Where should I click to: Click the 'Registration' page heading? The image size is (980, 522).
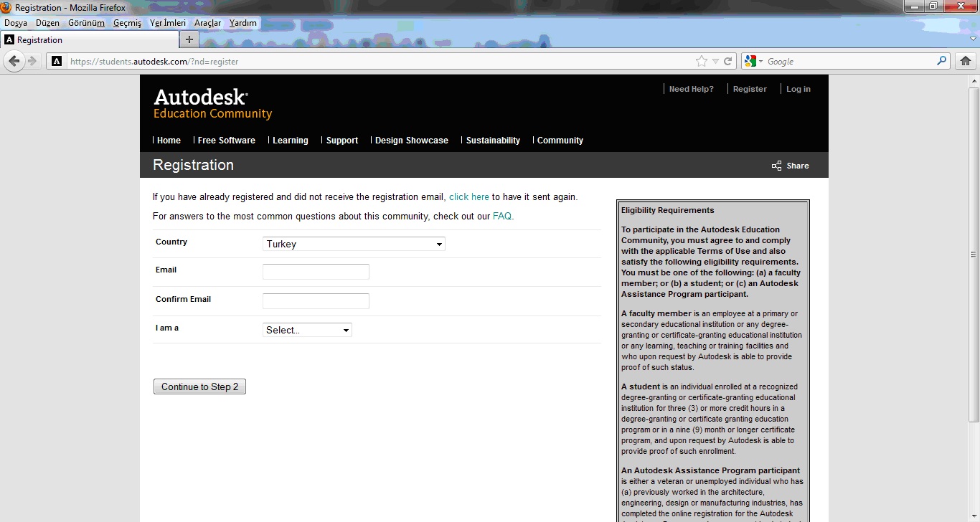click(x=193, y=165)
